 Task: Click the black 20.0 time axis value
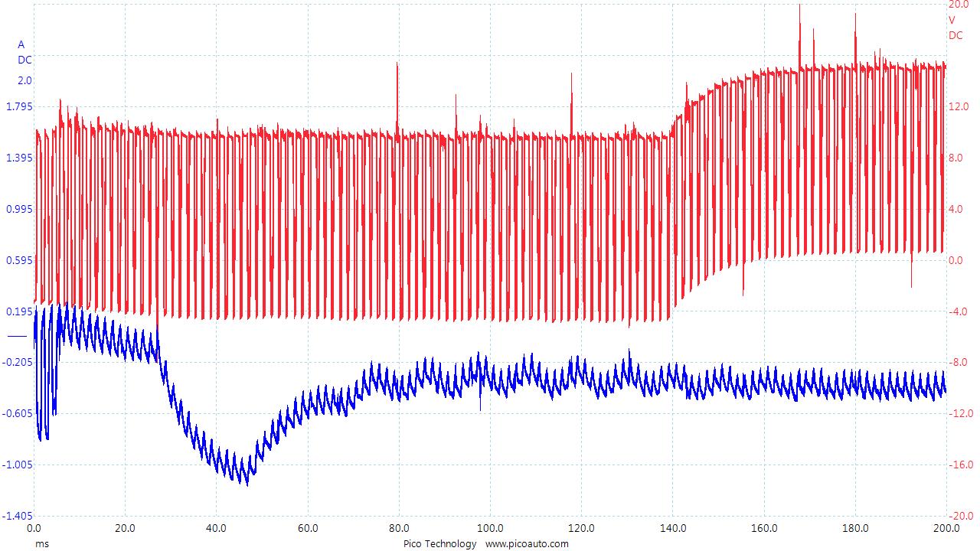pyautogui.click(x=125, y=528)
